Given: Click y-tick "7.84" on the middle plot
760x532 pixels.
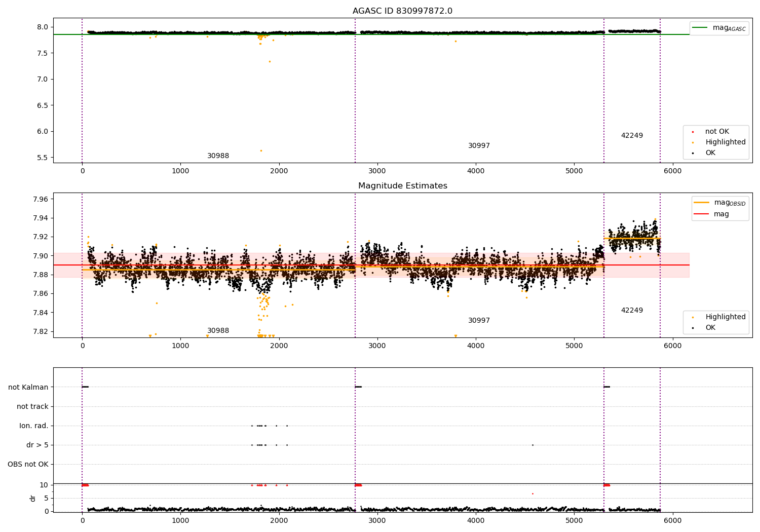Looking at the screenshot, I should (x=40, y=313).
